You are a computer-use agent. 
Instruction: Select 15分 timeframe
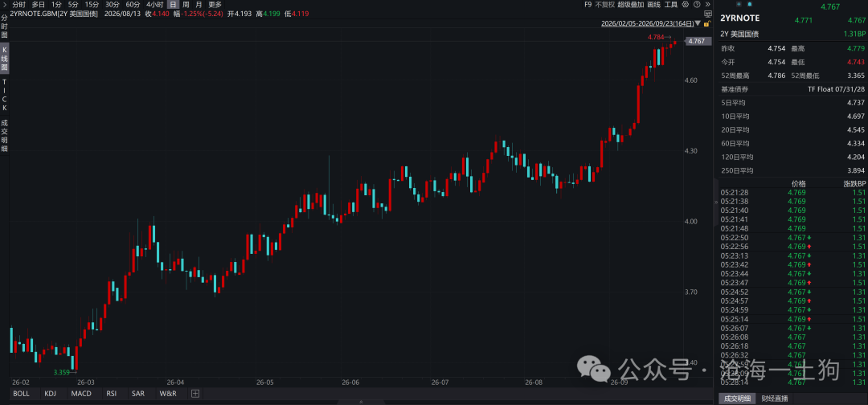(92, 5)
